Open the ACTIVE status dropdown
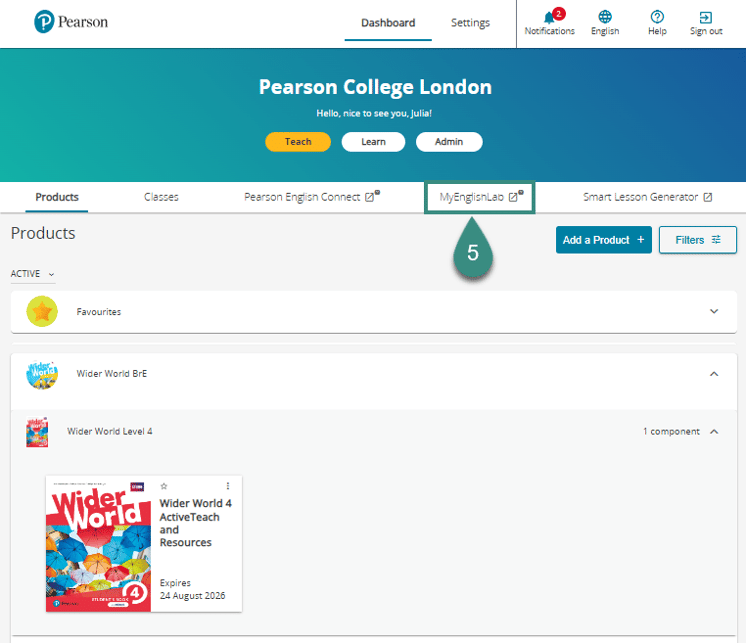Image resolution: width=746 pixels, height=643 pixels. [33, 274]
